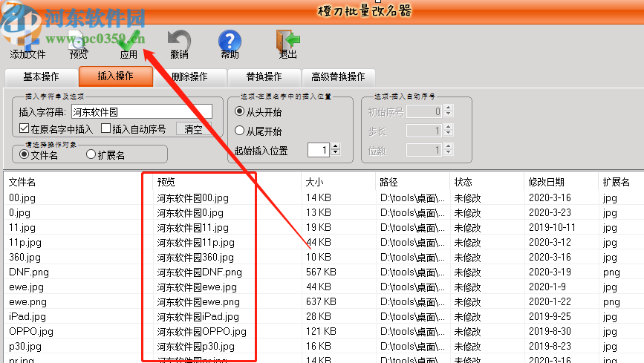Increase 初始序号 with up spinner arrow
The width and height of the screenshot is (644, 363).
point(449,108)
